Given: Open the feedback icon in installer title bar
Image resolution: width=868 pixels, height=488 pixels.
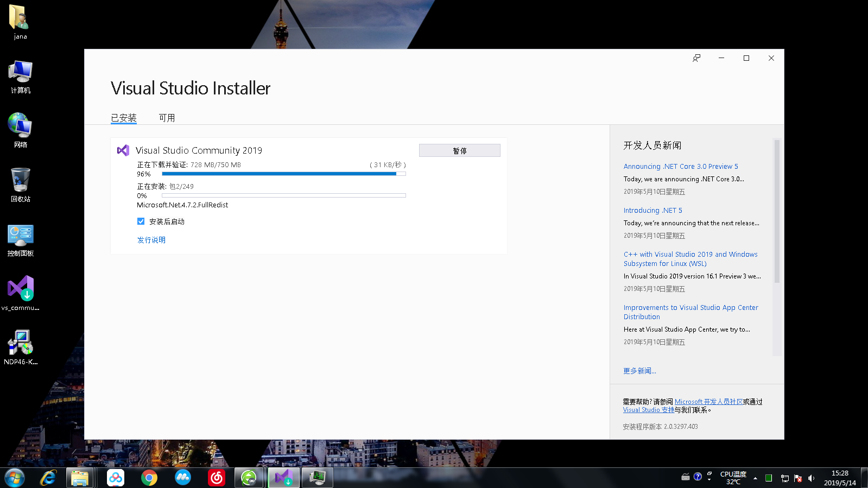Looking at the screenshot, I should [x=696, y=58].
